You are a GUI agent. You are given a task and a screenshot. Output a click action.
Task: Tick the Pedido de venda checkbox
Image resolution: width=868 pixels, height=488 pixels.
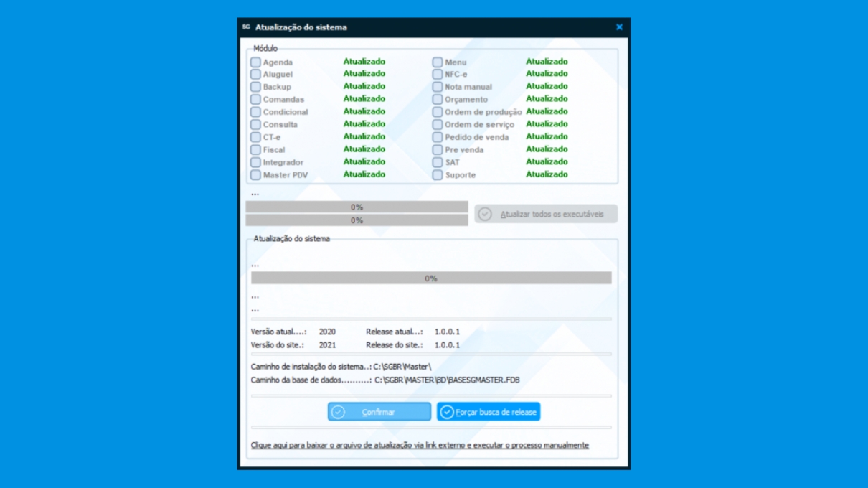438,137
